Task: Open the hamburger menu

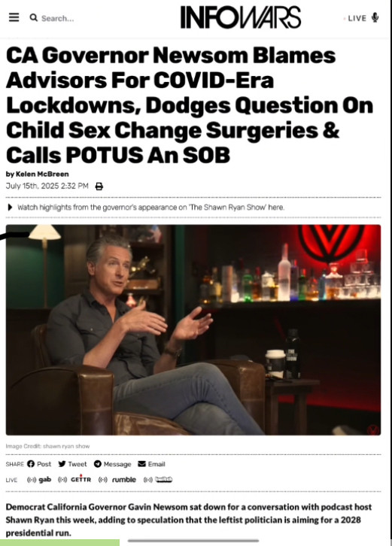Action: click(x=14, y=17)
